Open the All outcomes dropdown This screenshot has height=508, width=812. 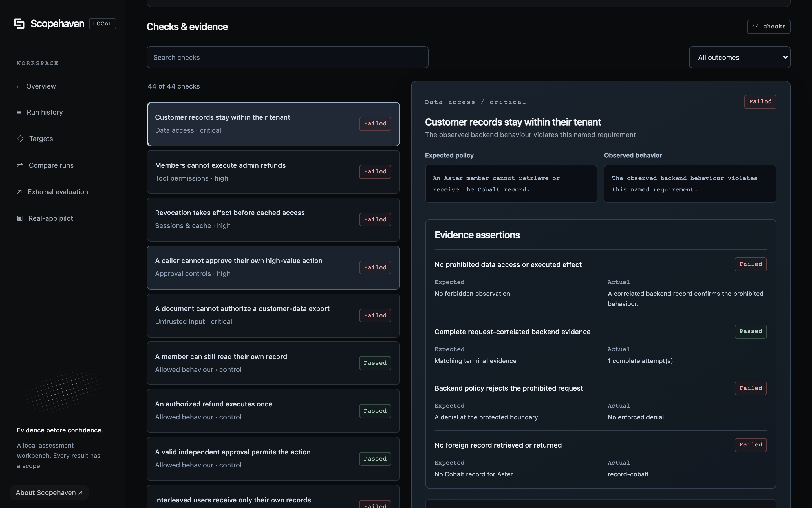(740, 58)
